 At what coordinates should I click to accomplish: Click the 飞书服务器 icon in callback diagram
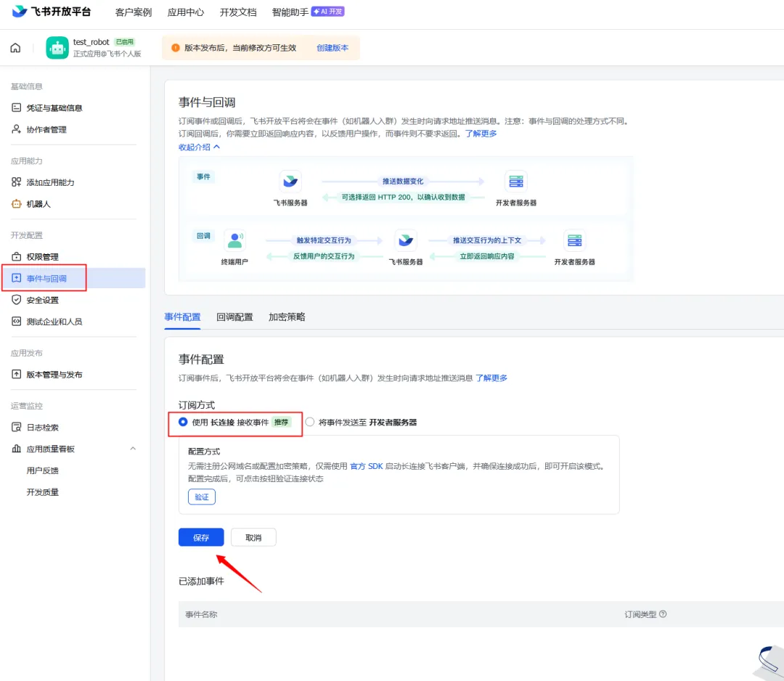(x=406, y=240)
